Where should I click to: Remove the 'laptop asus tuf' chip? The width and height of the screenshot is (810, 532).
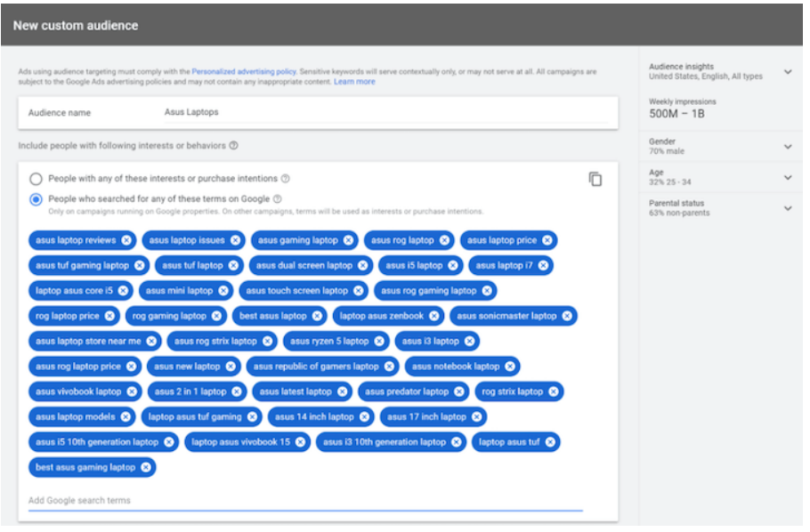(x=551, y=443)
